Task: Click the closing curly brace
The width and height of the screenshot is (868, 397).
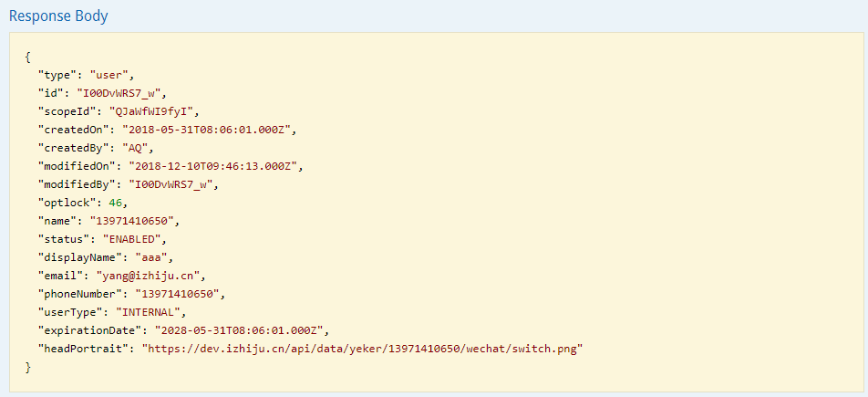Action: point(28,367)
